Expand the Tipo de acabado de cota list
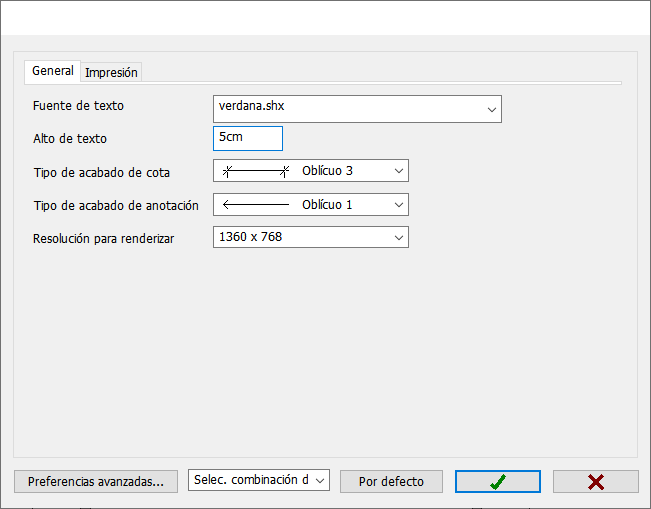 click(x=399, y=171)
